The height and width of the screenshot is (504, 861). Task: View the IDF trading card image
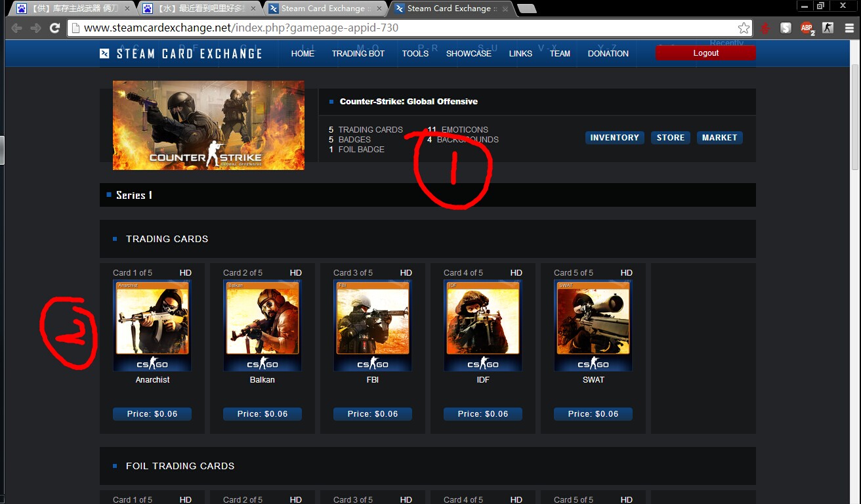[x=483, y=326]
